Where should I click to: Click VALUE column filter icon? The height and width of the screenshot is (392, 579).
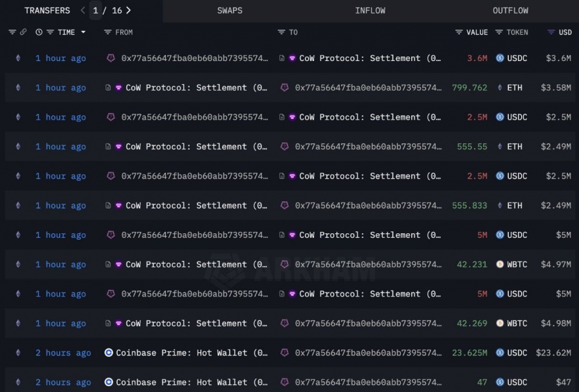459,32
